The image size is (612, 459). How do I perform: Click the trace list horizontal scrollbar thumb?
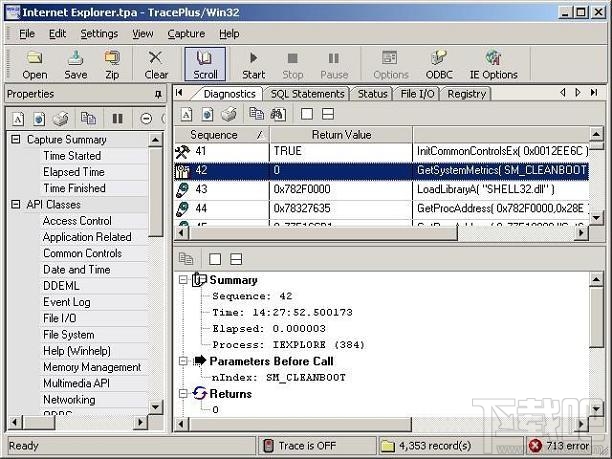click(x=323, y=233)
